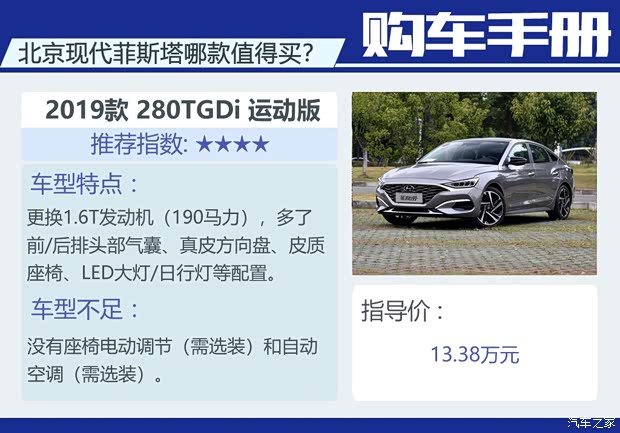Click the trees behind the car
The height and width of the screenshot is (433, 620).
(x=474, y=119)
